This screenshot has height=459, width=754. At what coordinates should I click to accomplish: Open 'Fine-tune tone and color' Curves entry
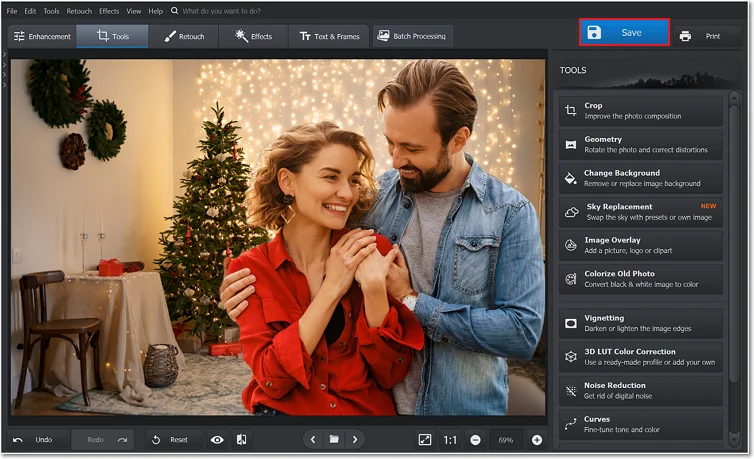pyautogui.click(x=641, y=424)
